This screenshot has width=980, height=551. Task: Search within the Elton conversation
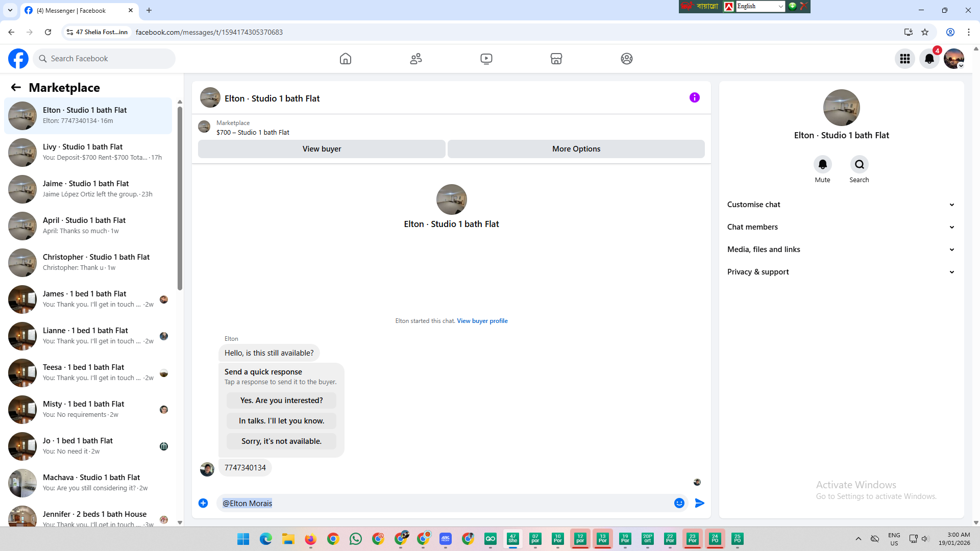(x=860, y=164)
